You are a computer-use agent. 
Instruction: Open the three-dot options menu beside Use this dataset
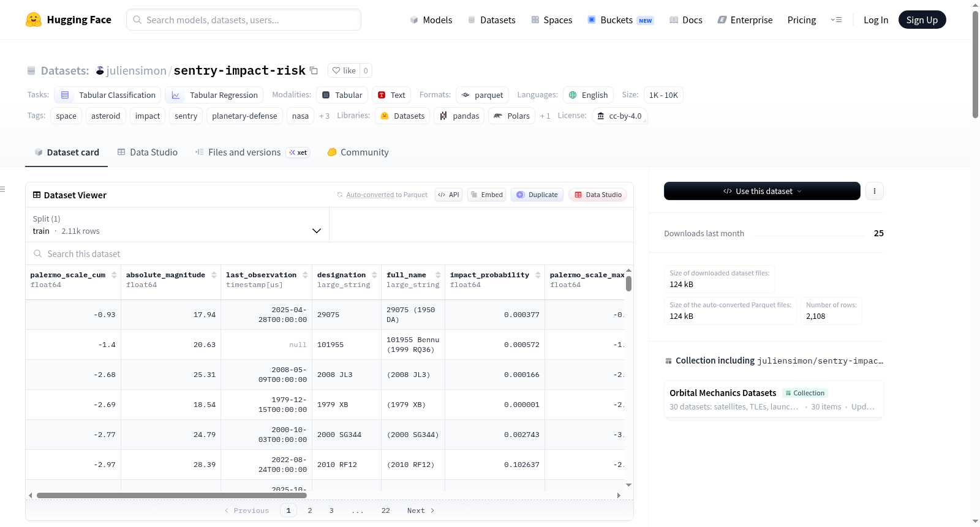click(875, 191)
